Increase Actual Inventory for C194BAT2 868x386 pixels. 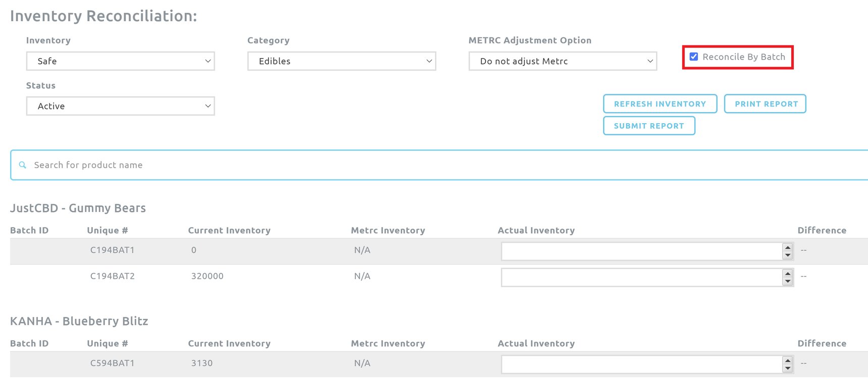(x=788, y=273)
